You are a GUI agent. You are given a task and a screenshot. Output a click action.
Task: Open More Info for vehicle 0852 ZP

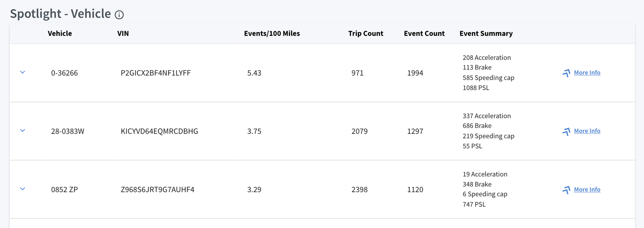(x=587, y=189)
